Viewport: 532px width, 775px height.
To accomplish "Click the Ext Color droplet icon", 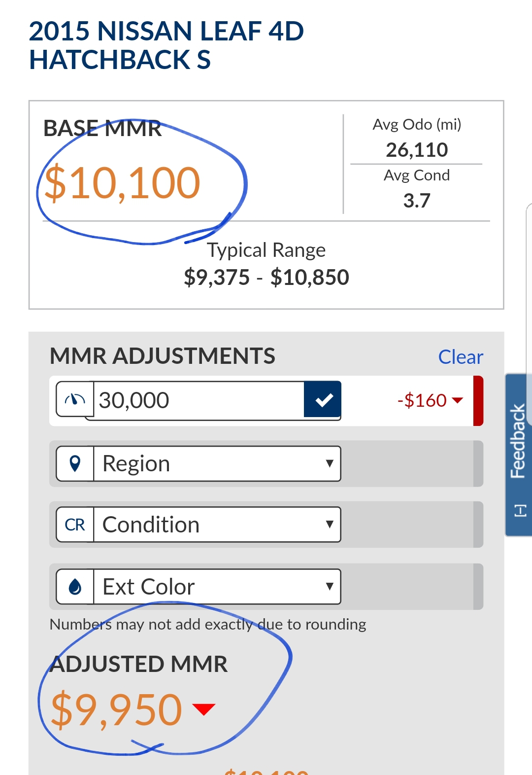I will tap(75, 587).
